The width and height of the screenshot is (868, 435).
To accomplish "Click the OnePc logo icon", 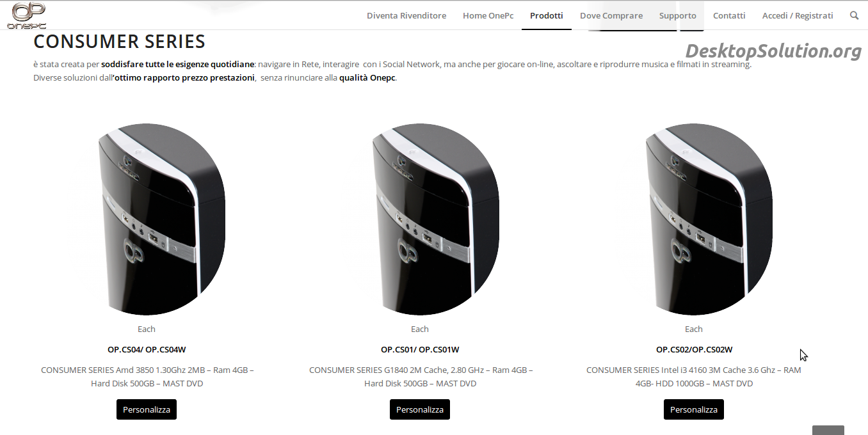I will point(27,15).
